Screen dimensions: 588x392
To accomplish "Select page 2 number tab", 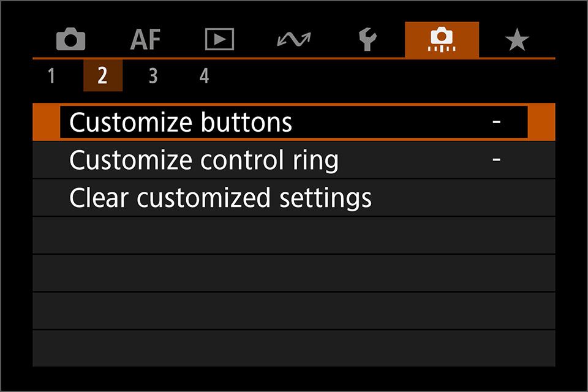I will tap(102, 76).
